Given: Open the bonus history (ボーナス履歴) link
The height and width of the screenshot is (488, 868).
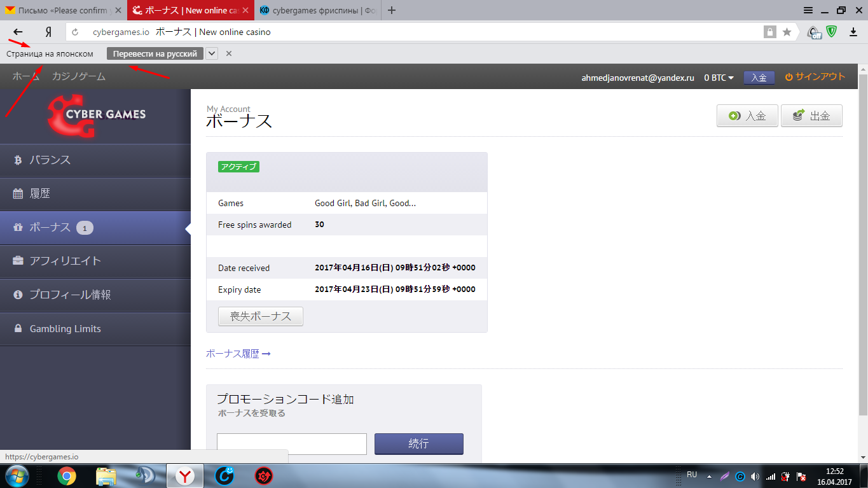Looking at the screenshot, I should [x=235, y=353].
